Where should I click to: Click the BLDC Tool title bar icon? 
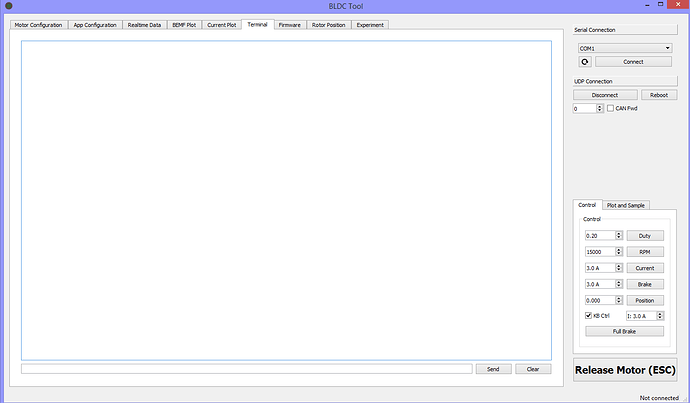point(8,6)
